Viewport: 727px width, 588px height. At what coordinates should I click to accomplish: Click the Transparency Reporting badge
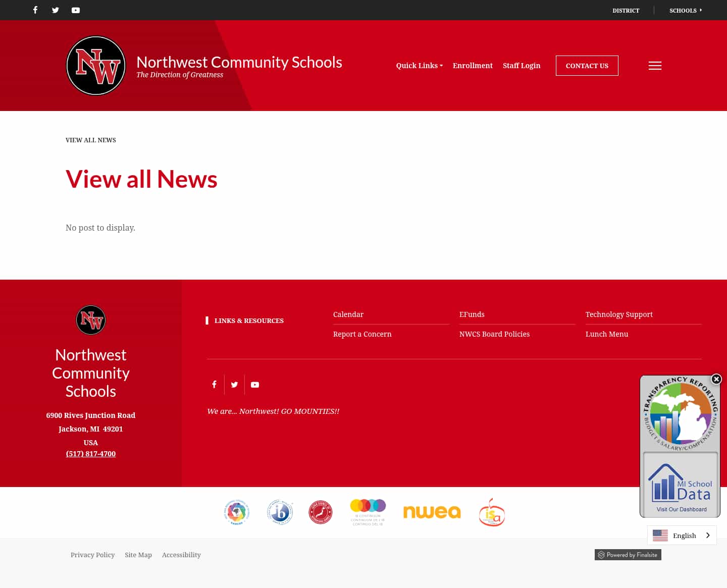pos(680,414)
